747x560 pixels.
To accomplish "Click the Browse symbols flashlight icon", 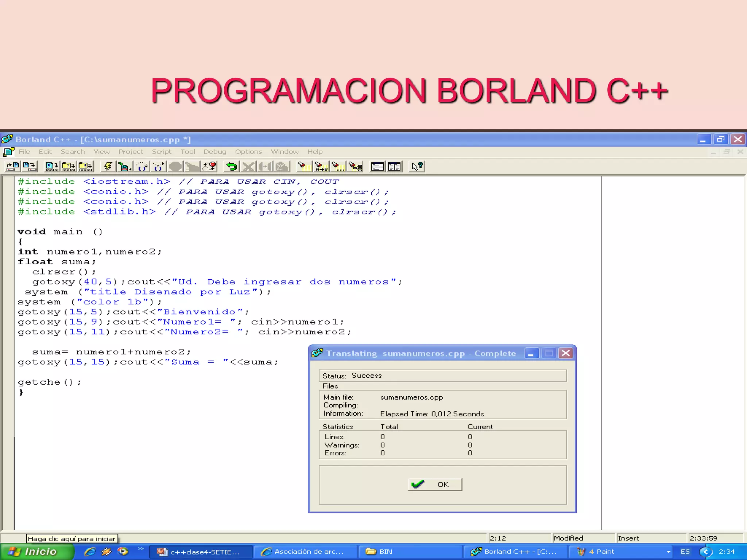I will tap(355, 167).
